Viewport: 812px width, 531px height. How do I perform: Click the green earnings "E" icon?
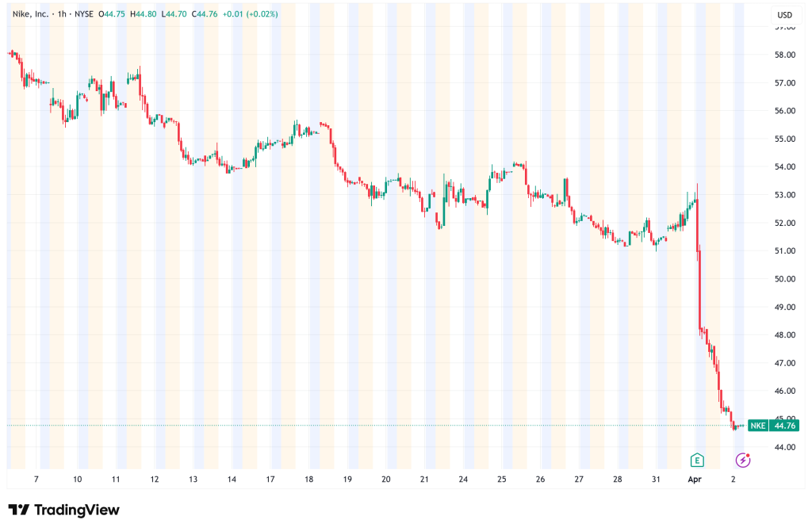[697, 460]
